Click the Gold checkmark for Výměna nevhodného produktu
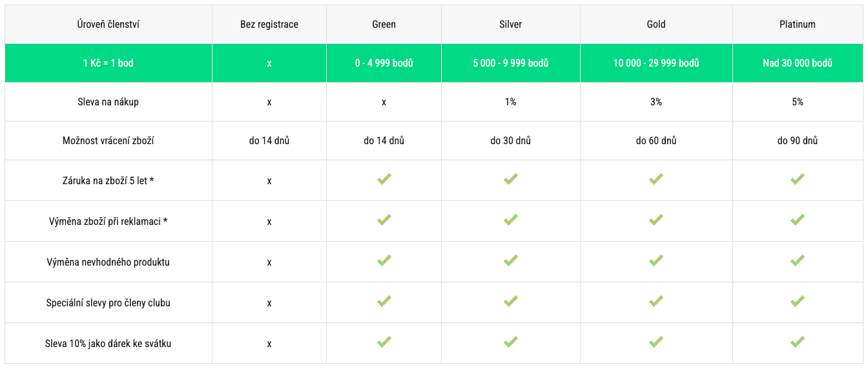Screen dimensions: 868x369 (656, 261)
